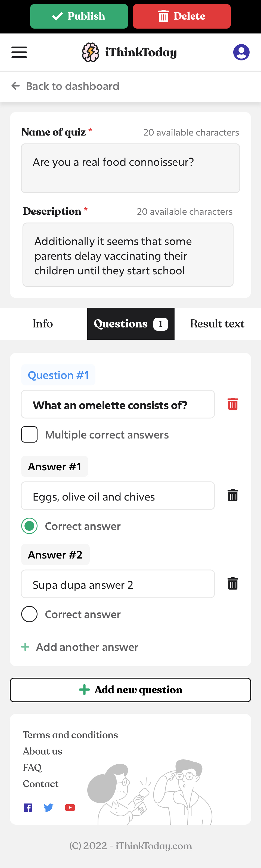Select Answer #1 as the correct answer
Viewport: 261px width, 868px height.
(x=29, y=526)
